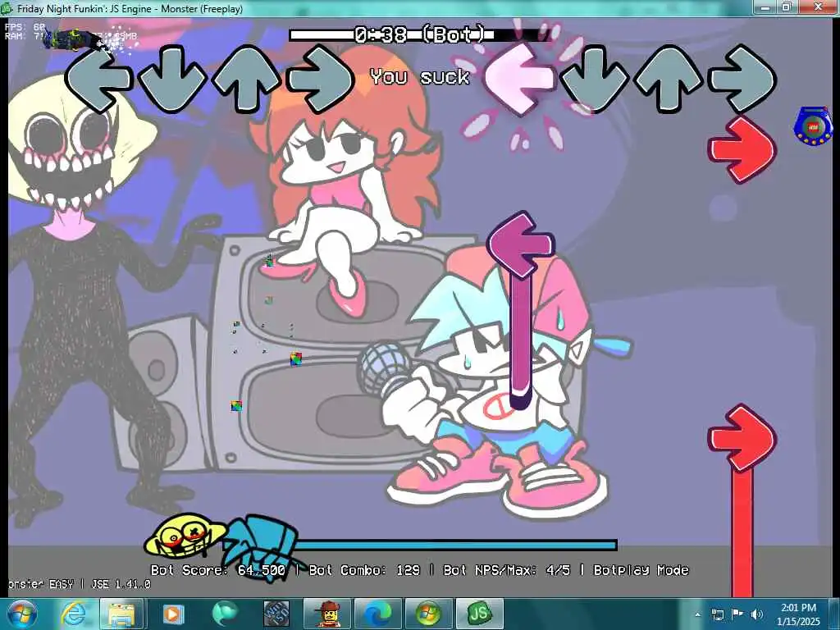Click the player's glowing pink left receptor
This screenshot has height=630, width=840.
click(x=518, y=79)
